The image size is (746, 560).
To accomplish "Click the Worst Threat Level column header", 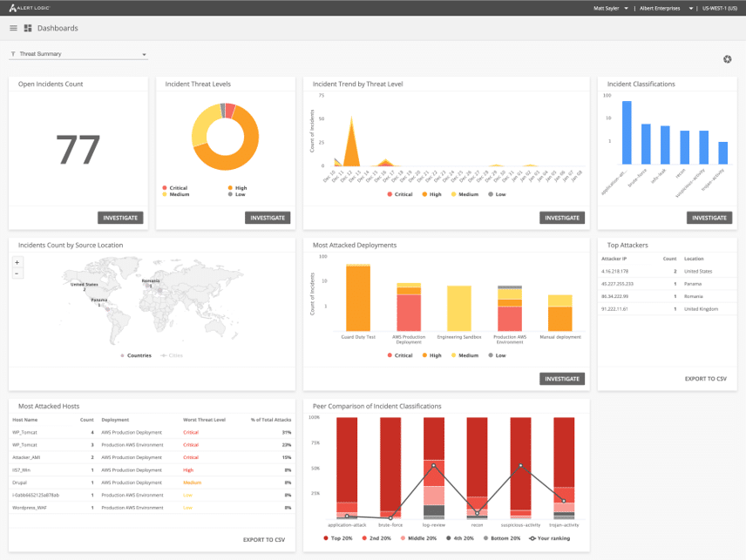I will tap(204, 420).
